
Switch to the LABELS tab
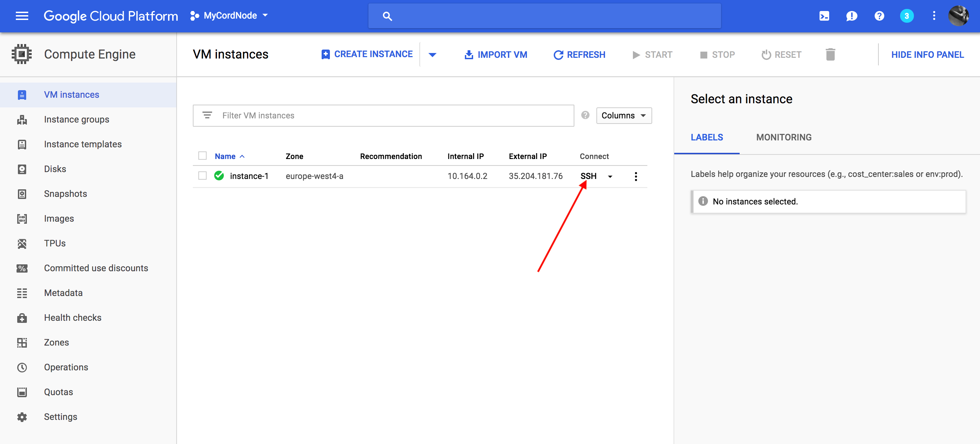tap(707, 138)
